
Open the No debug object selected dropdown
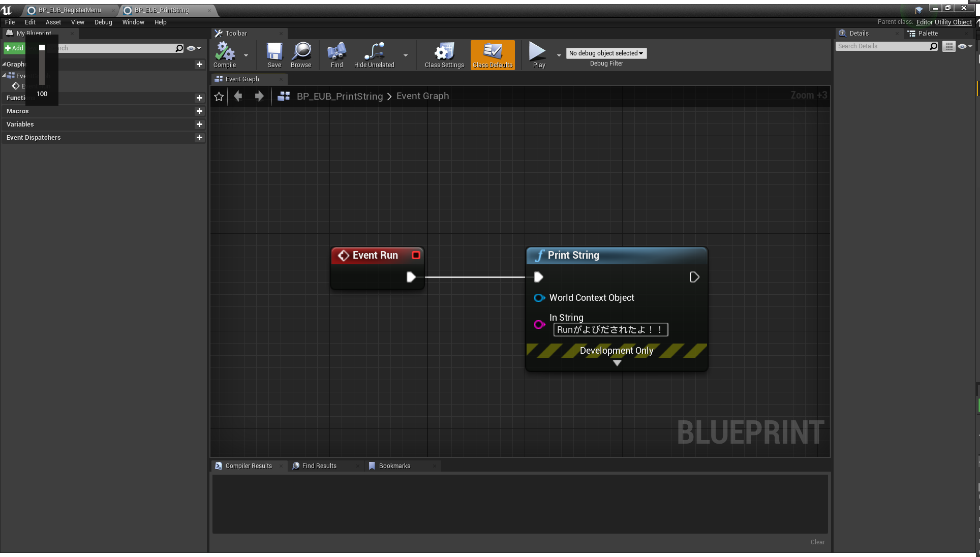(x=606, y=53)
